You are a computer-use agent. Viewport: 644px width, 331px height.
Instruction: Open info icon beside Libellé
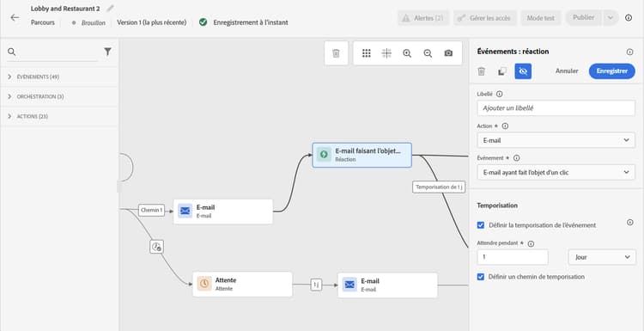pos(500,94)
